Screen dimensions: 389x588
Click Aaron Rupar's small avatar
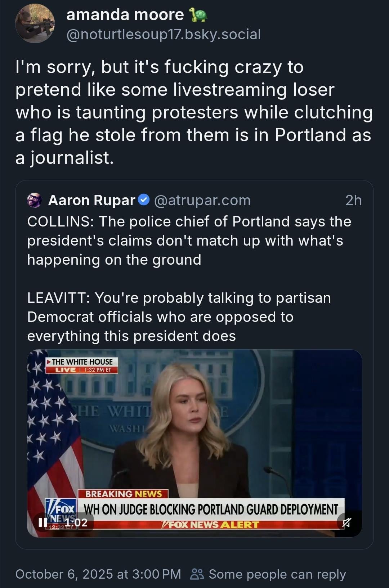35,200
